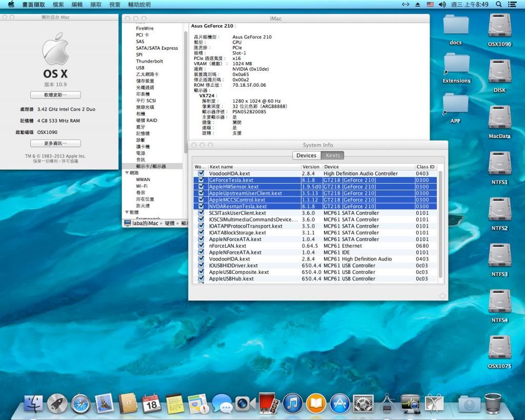This screenshot has width=525, height=420.
Task: Open Spotlight search in the menu bar
Action: 498,4
